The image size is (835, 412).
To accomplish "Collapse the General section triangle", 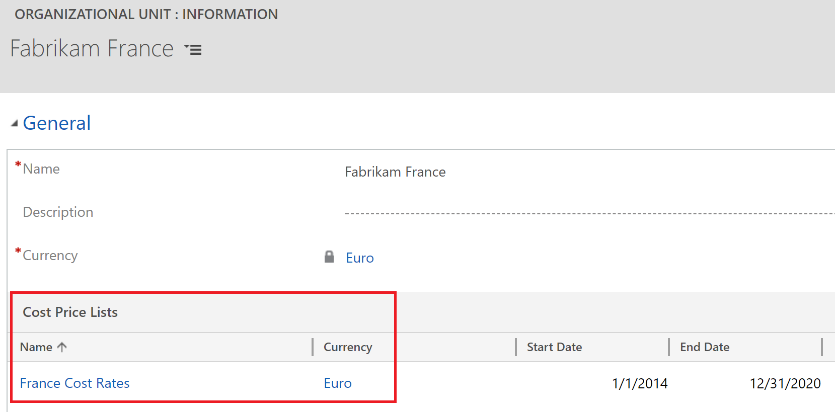I will tap(14, 124).
